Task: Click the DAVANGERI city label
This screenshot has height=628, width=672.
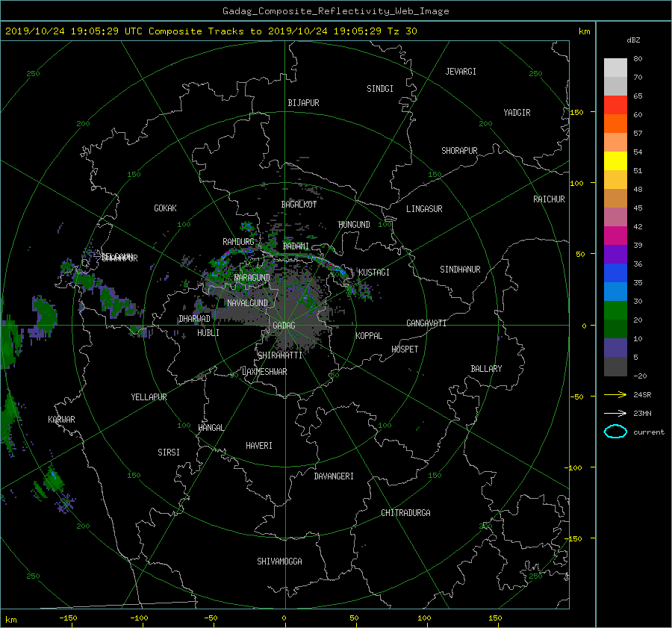Action: pos(334,476)
